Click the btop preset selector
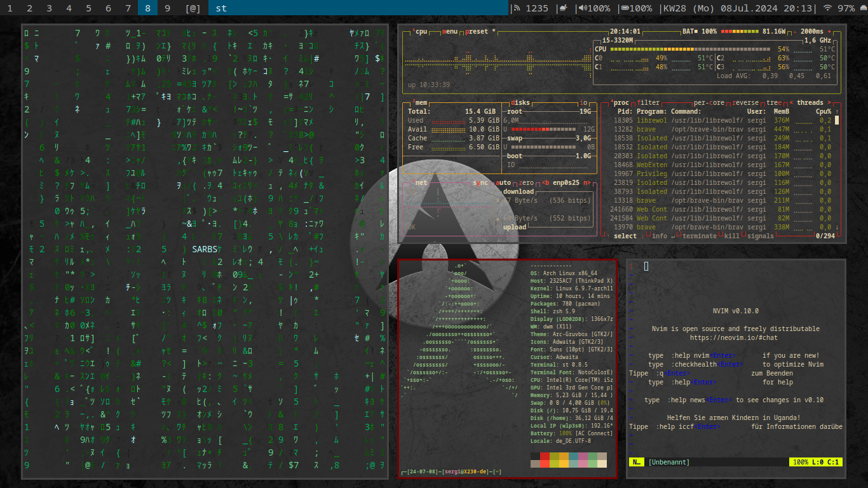 [x=480, y=31]
